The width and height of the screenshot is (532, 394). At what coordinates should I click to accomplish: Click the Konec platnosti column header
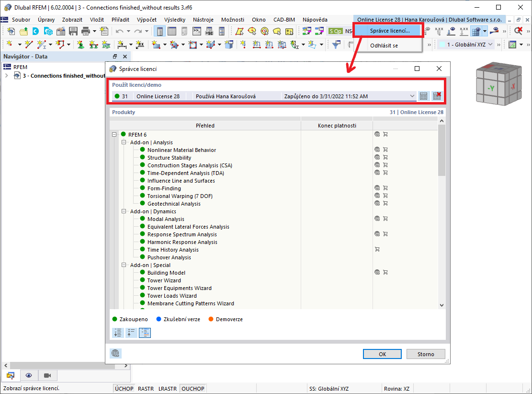point(337,126)
